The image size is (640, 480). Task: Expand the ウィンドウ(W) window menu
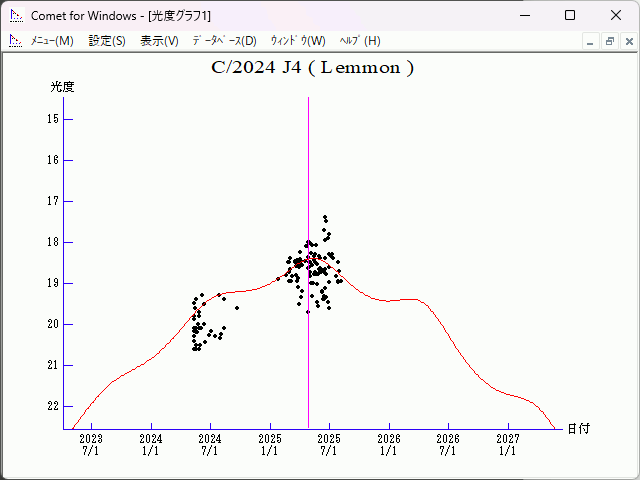298,41
